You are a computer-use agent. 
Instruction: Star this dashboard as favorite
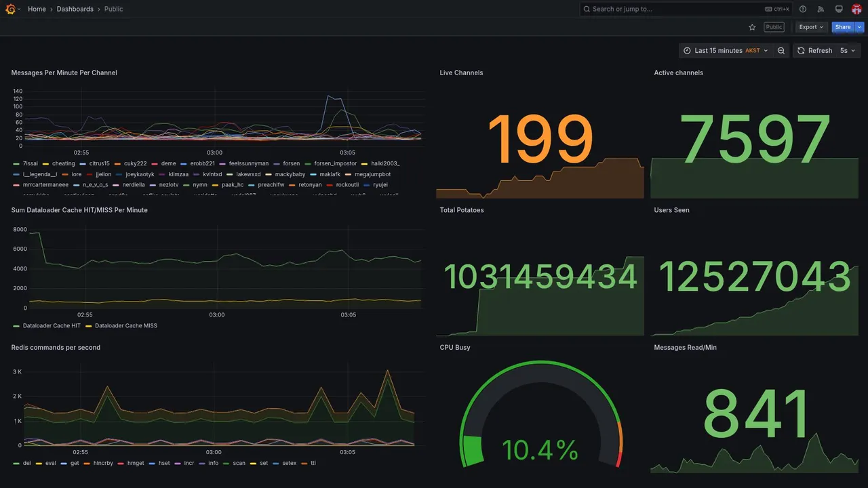(752, 27)
